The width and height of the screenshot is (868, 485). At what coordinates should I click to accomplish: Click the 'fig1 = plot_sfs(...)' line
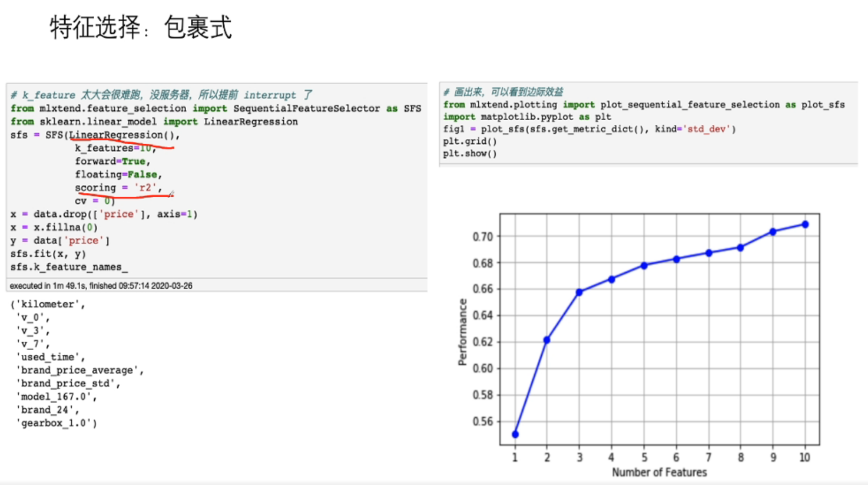(589, 129)
